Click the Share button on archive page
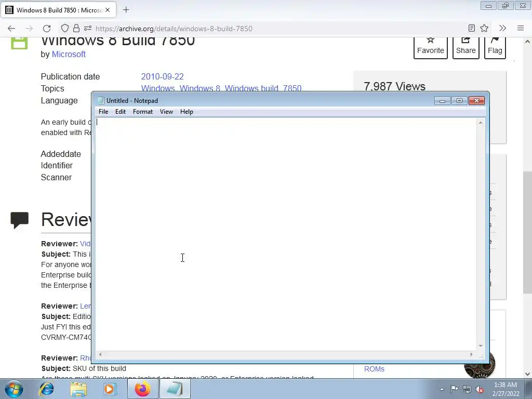 pos(466,48)
